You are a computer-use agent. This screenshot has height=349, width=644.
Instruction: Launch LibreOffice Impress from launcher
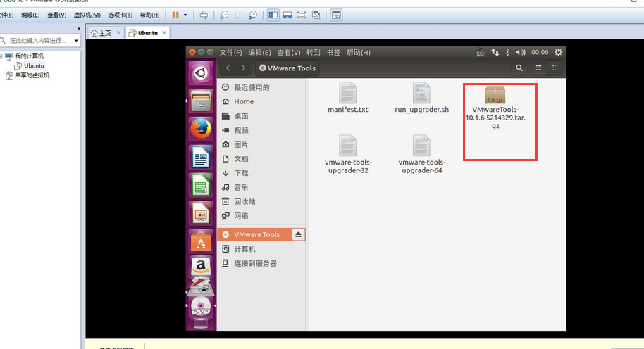point(201,212)
